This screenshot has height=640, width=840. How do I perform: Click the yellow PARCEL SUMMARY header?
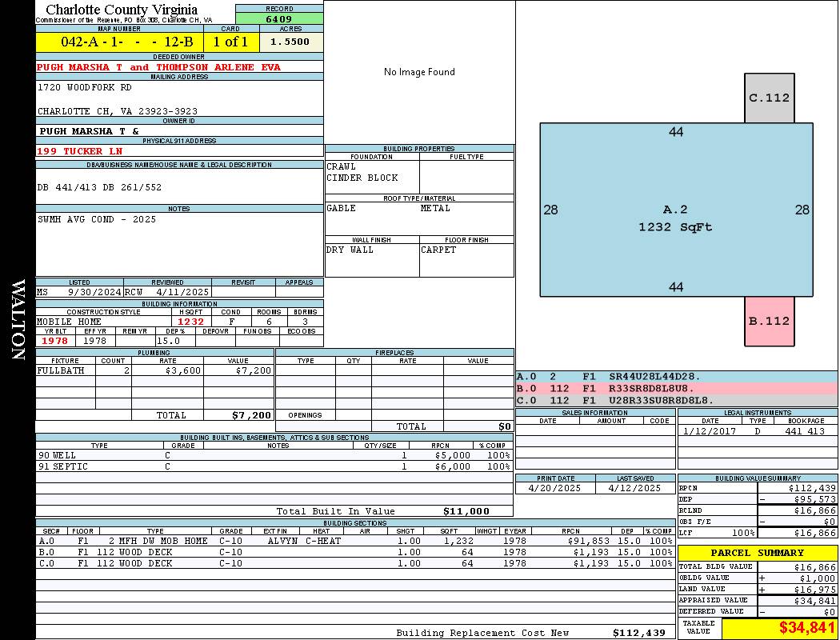pos(757,553)
